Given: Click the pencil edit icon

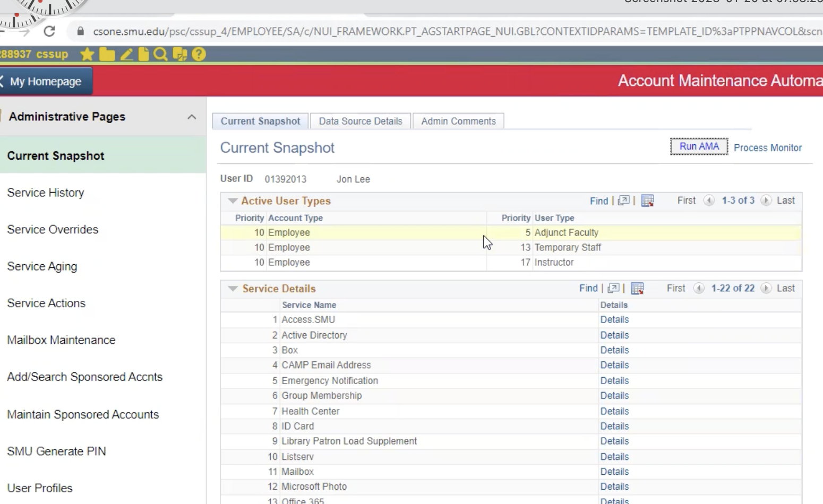Looking at the screenshot, I should (x=126, y=54).
